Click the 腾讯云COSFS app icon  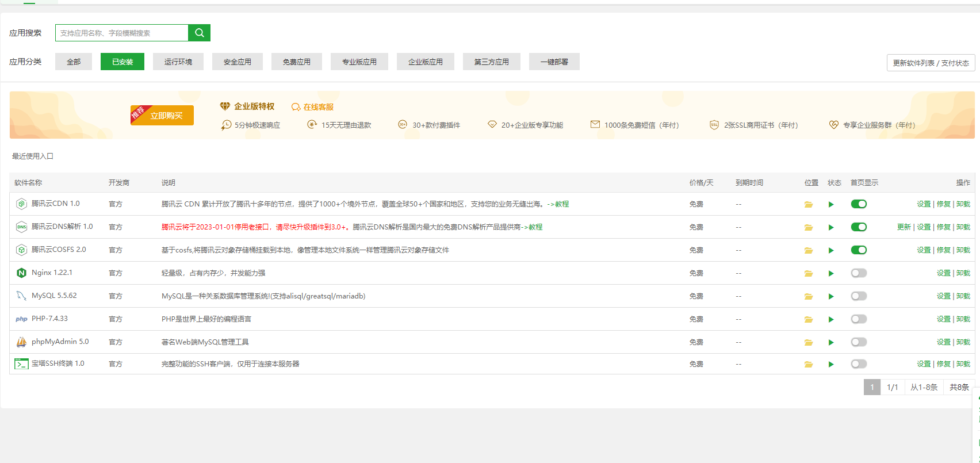coord(21,250)
